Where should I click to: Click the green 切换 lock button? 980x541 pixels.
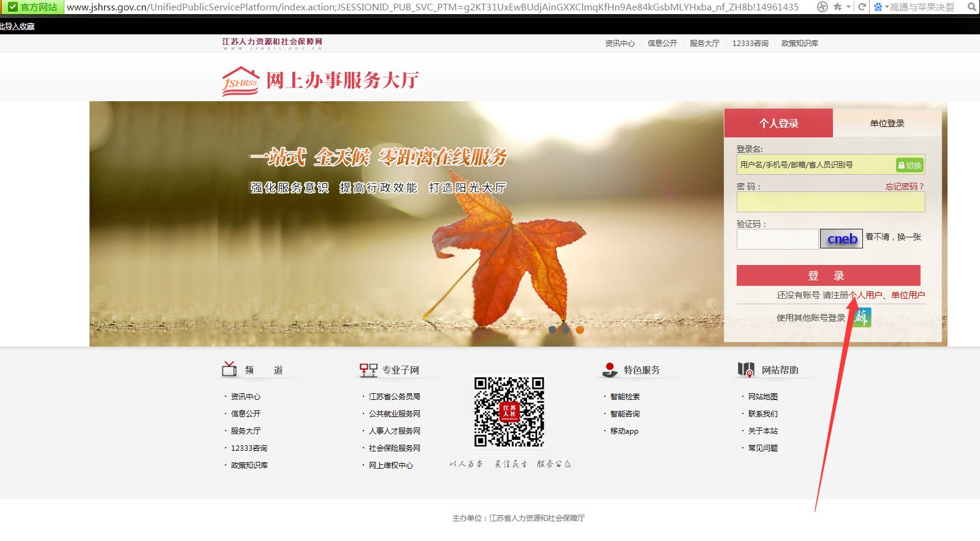coord(910,165)
